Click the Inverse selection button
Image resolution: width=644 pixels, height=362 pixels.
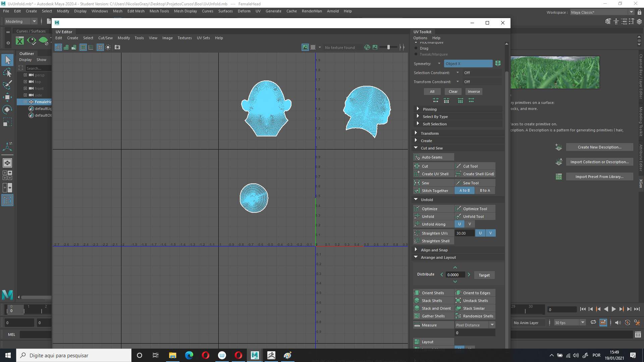[474, 92]
